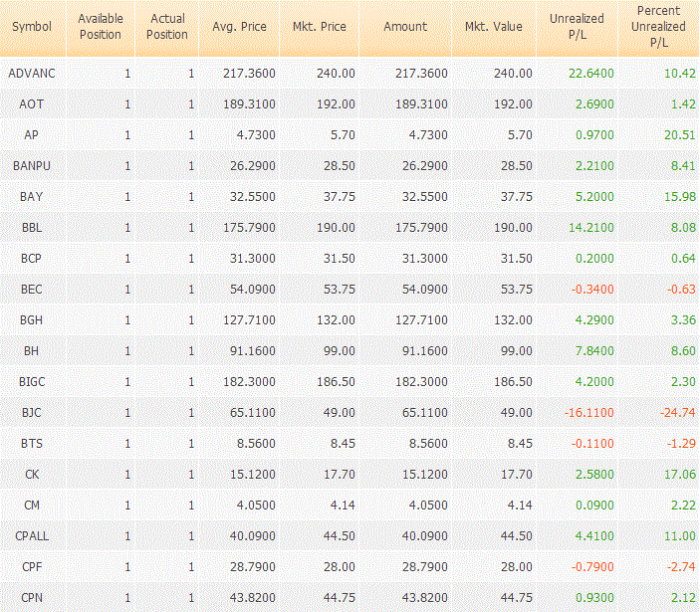The image size is (700, 612).
Task: Click CPALL percent unrealized 11.00
Action: point(680,535)
